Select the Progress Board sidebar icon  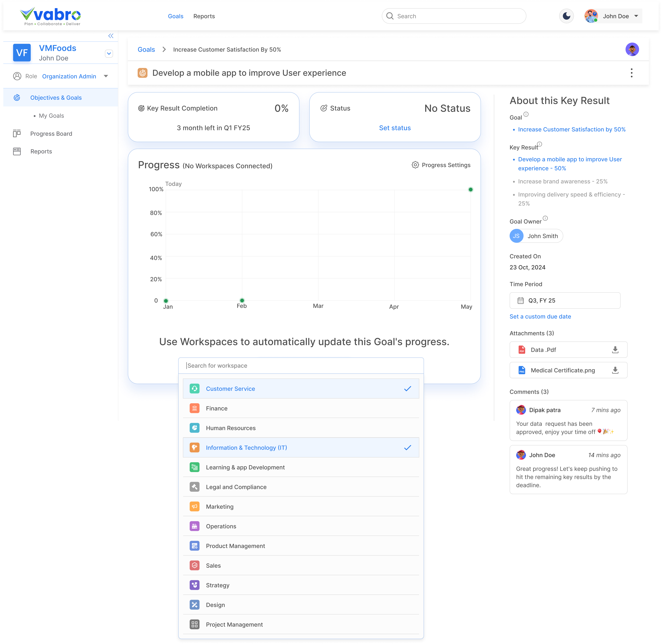[17, 133]
